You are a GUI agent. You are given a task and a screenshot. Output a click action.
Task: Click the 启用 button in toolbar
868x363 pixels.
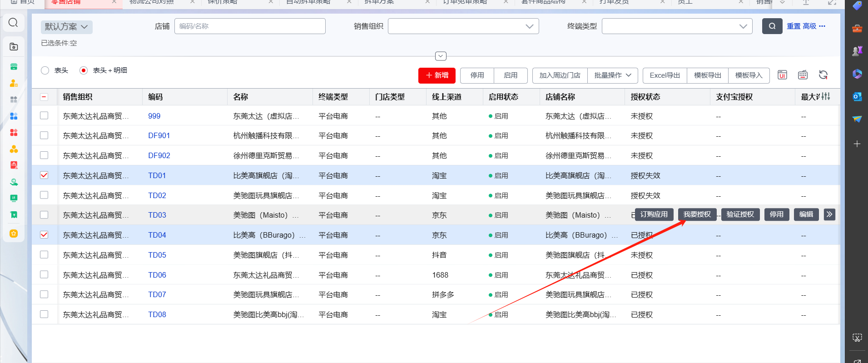tap(511, 75)
